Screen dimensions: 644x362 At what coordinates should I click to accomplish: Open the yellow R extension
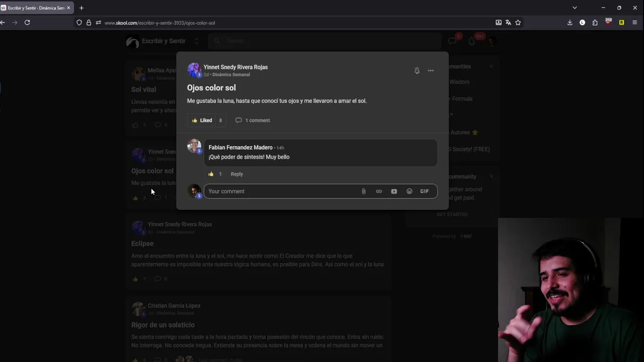621,22
